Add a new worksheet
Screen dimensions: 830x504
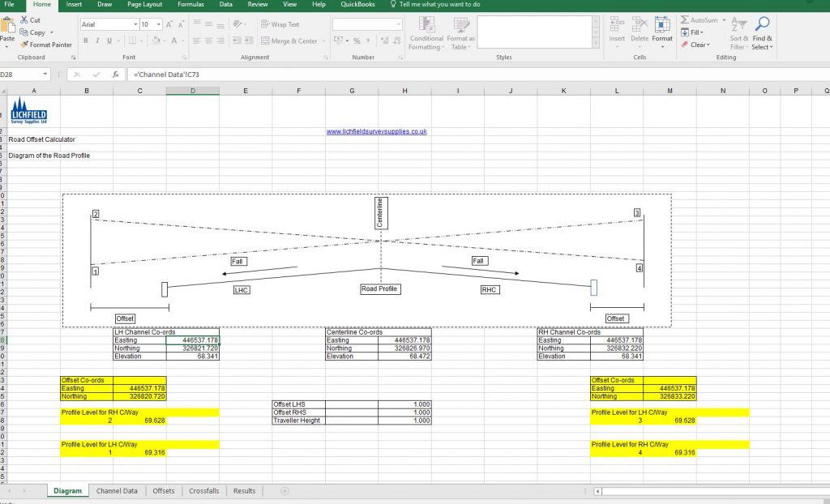(x=284, y=490)
